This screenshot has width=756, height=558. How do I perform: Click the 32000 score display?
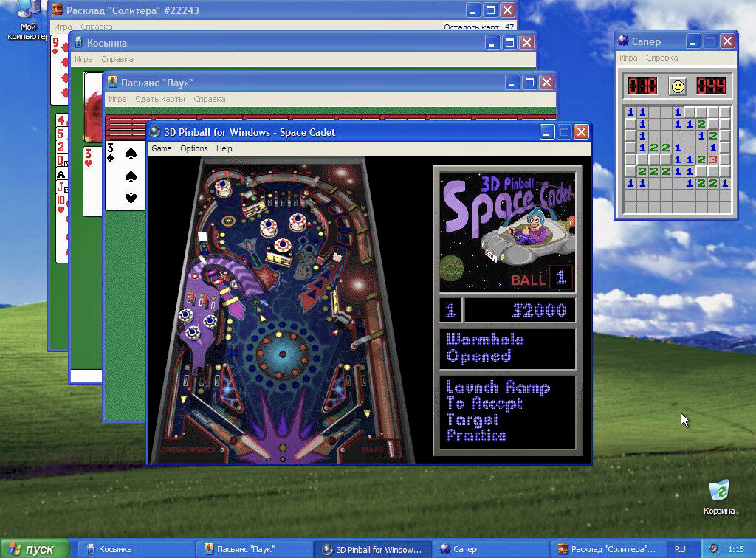pos(520,310)
